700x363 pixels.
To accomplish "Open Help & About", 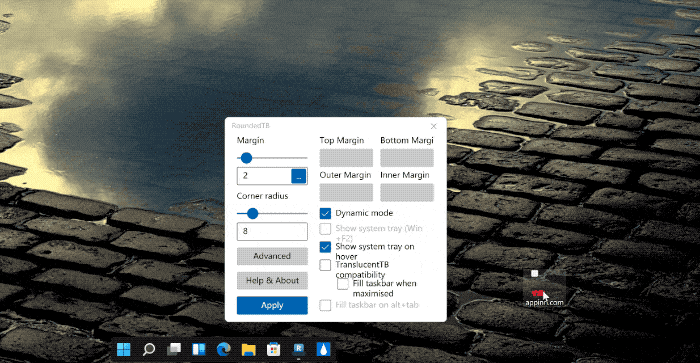I will tap(272, 281).
